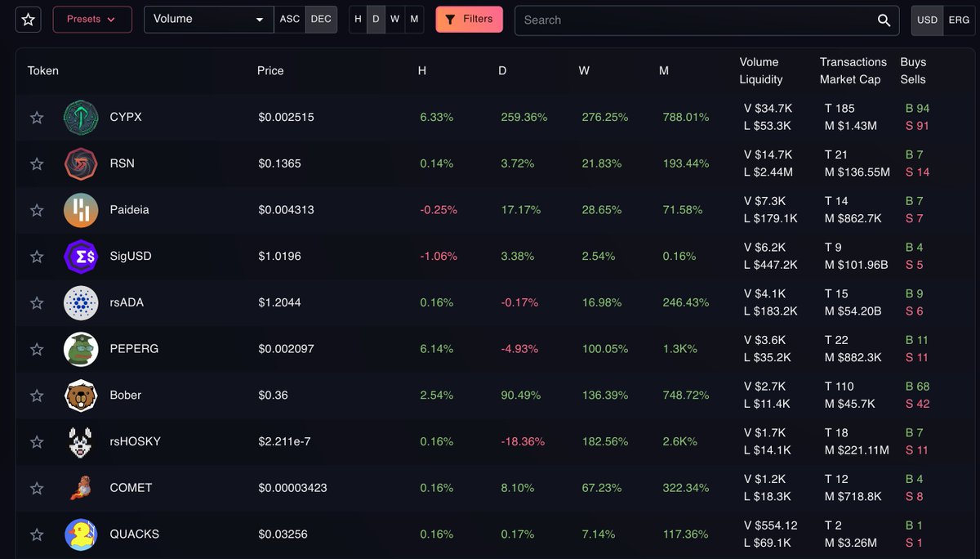
Task: Sort ascending with ASC button
Action: click(290, 20)
